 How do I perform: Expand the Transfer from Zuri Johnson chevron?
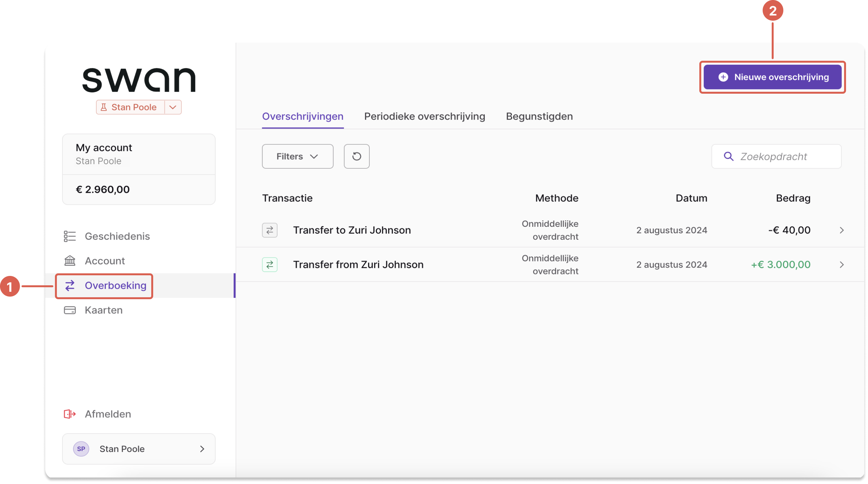[842, 265]
